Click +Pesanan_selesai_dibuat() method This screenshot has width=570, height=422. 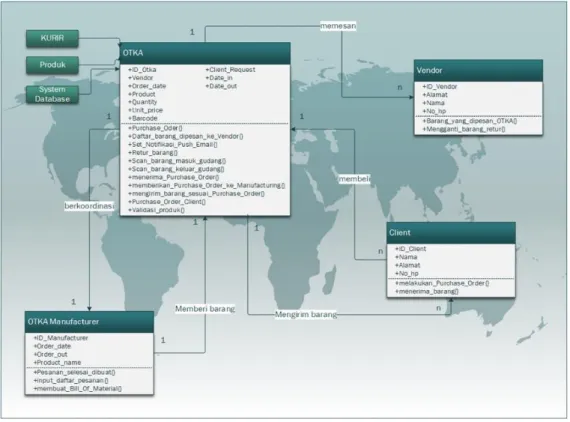75,372
